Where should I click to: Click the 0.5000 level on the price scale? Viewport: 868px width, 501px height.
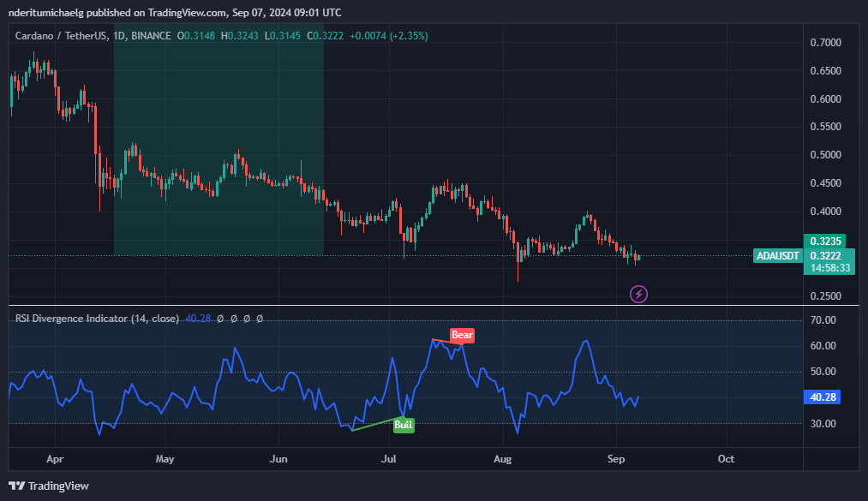[825, 155]
